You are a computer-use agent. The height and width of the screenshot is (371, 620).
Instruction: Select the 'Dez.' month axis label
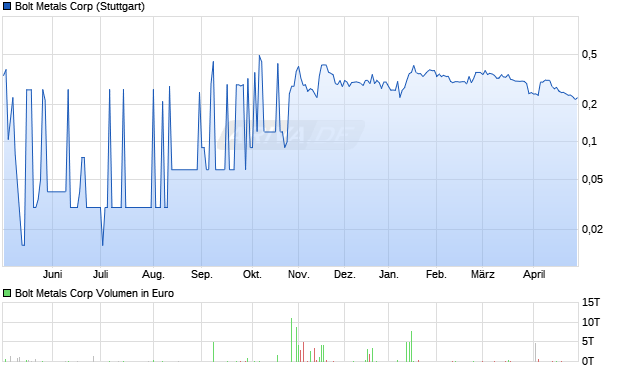[345, 274]
